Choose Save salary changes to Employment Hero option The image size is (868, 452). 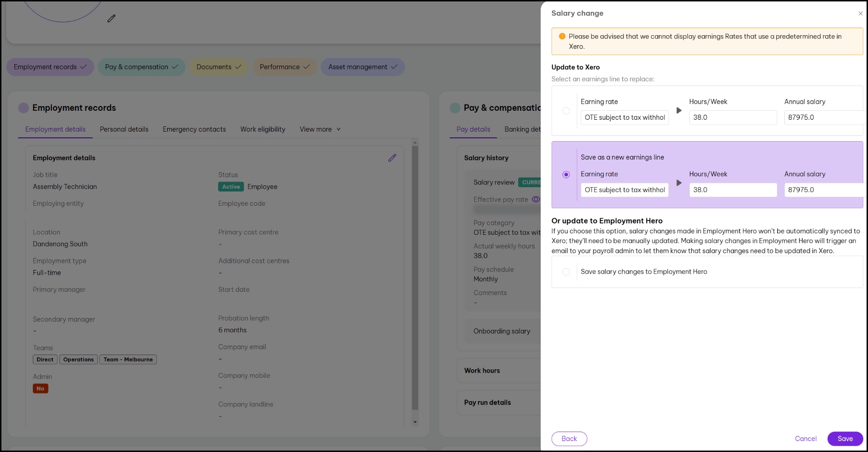click(x=566, y=272)
